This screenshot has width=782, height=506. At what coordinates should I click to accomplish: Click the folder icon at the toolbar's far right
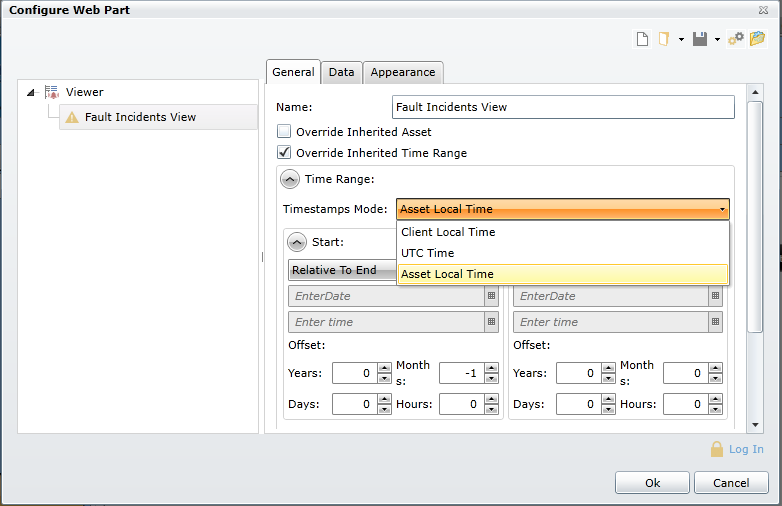757,39
